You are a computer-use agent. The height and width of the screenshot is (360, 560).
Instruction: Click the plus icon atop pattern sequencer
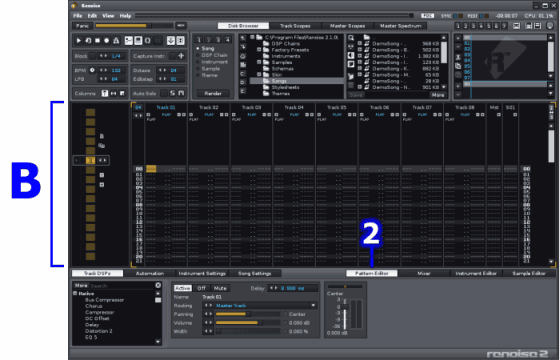pos(458,38)
